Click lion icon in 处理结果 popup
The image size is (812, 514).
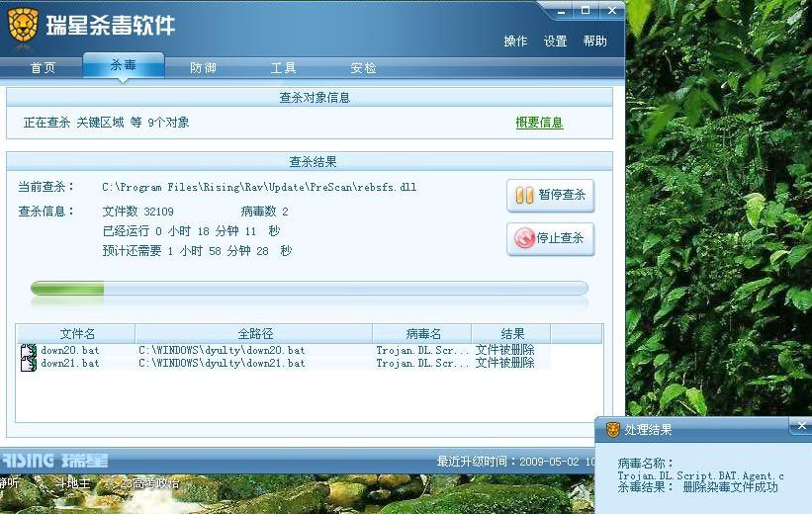pyautogui.click(x=613, y=429)
